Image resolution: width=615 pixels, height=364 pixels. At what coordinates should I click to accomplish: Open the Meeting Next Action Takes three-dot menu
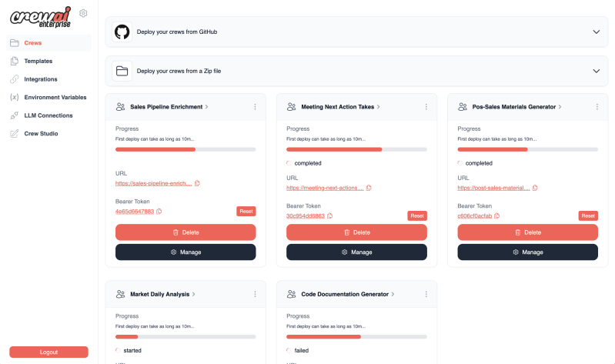coord(426,107)
